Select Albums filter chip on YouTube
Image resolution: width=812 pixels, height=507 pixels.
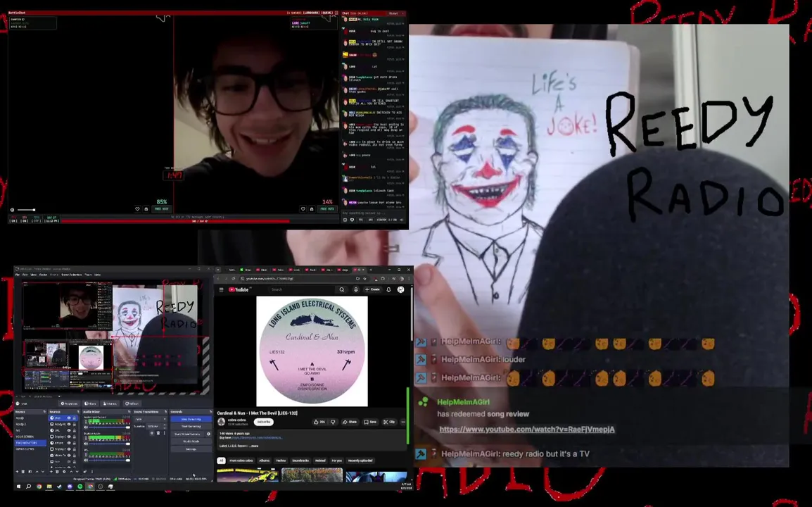(264, 461)
